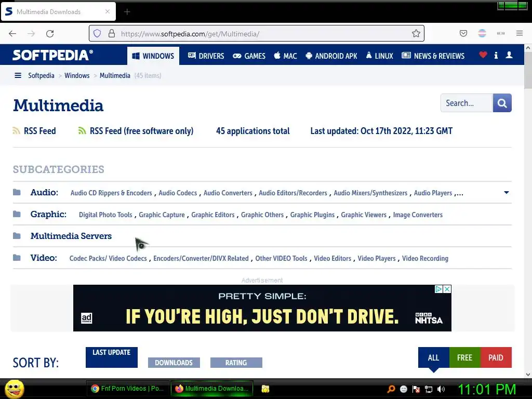Click the Multimedia Servers folder icon
The width and height of the screenshot is (532, 399).
pyautogui.click(x=17, y=236)
